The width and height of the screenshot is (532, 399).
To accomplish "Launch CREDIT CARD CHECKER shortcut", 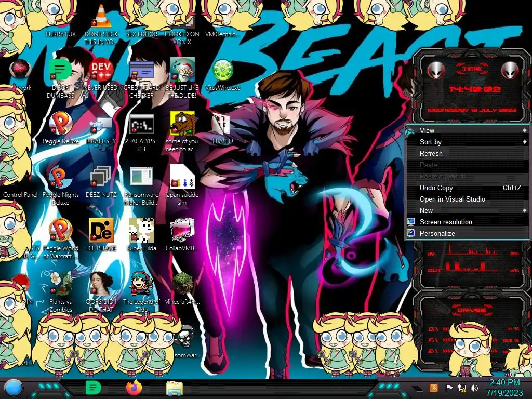I will coord(141,78).
